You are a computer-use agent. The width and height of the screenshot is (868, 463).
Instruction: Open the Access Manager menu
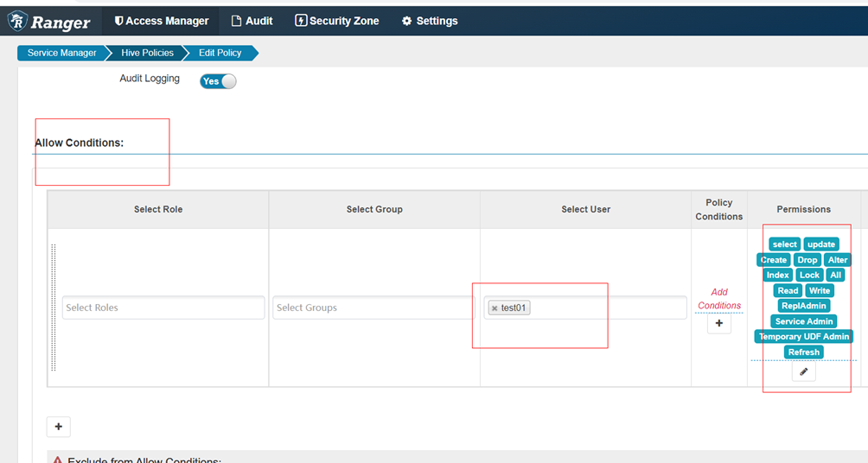click(161, 21)
